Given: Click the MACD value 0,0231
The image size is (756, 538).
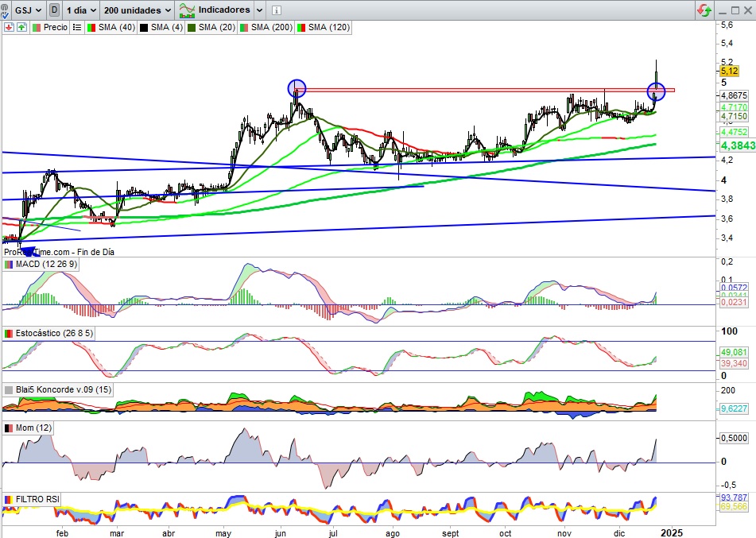Looking at the screenshot, I should click(x=734, y=302).
